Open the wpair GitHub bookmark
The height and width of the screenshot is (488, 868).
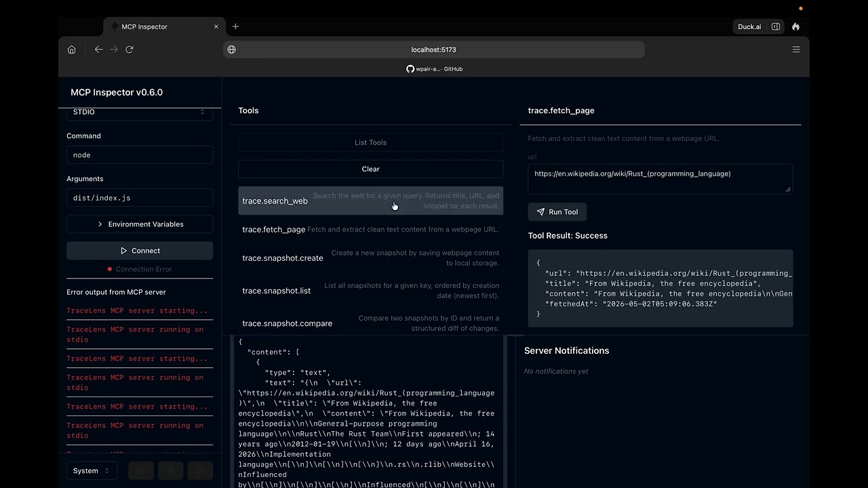tap(435, 69)
